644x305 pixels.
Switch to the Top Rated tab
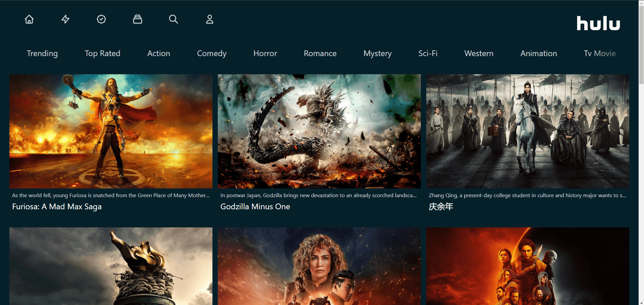102,53
